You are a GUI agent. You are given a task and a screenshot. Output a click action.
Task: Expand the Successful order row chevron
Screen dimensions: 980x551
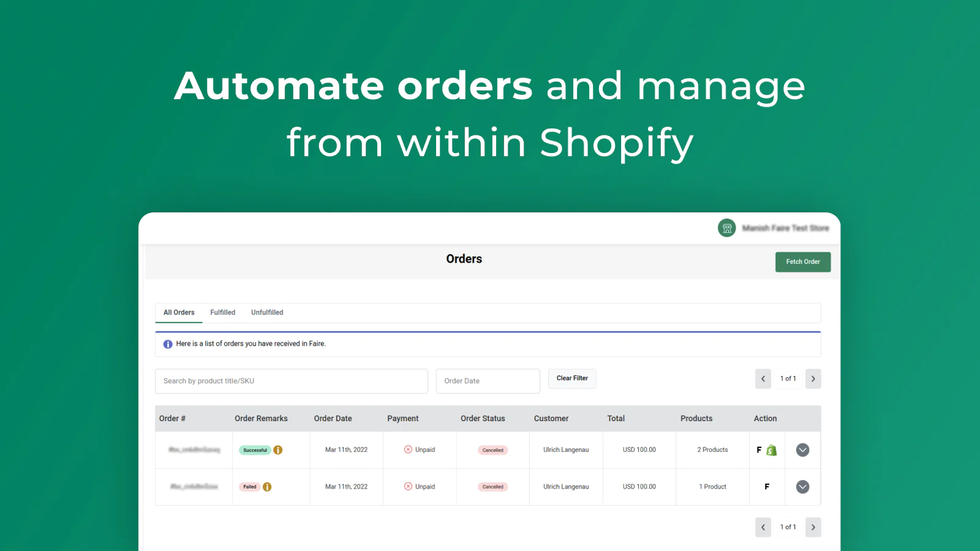(803, 450)
